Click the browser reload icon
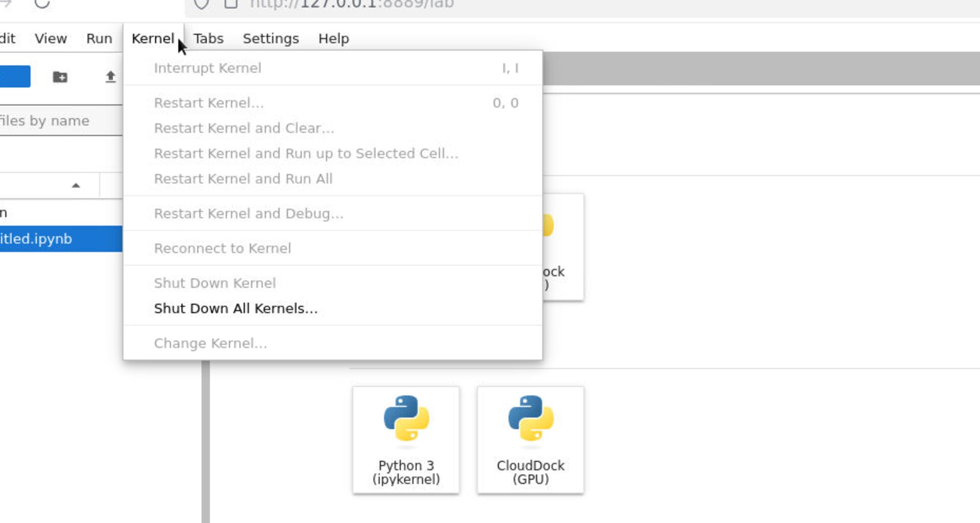Screen dimensions: 980x523 [42, 4]
